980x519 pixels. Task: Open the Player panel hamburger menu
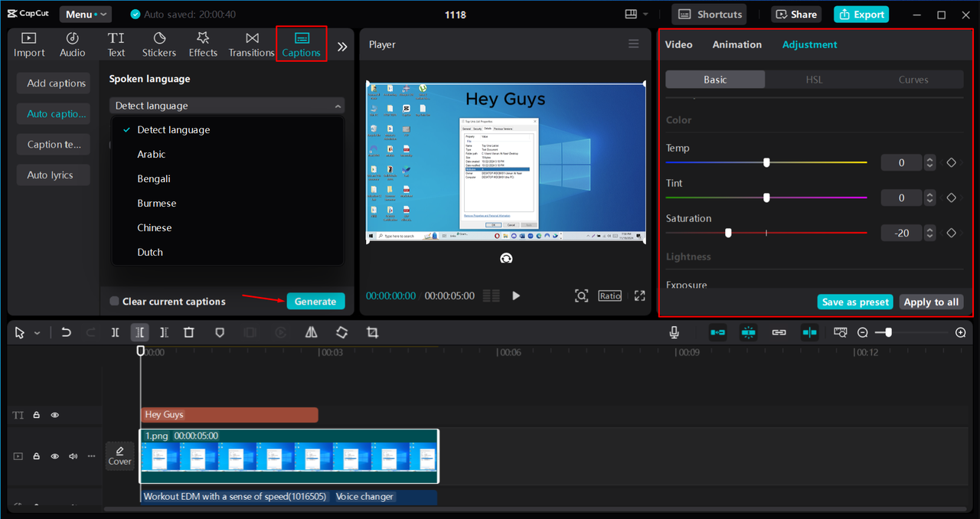pos(634,44)
